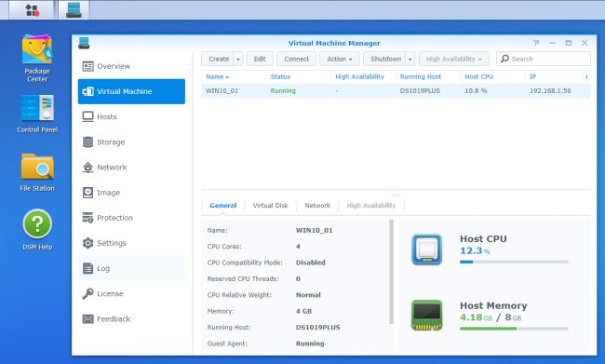Click the Settings section label

[112, 243]
